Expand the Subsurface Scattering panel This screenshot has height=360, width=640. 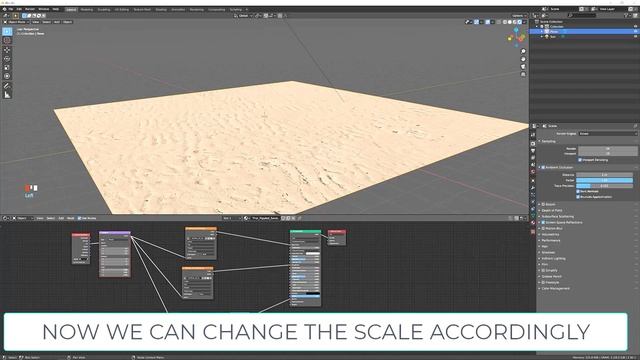point(557,216)
